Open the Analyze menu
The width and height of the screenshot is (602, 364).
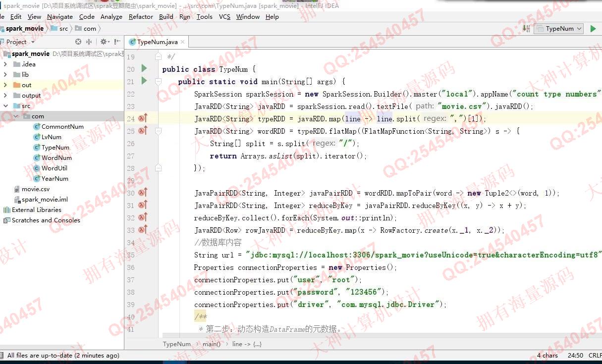point(111,16)
